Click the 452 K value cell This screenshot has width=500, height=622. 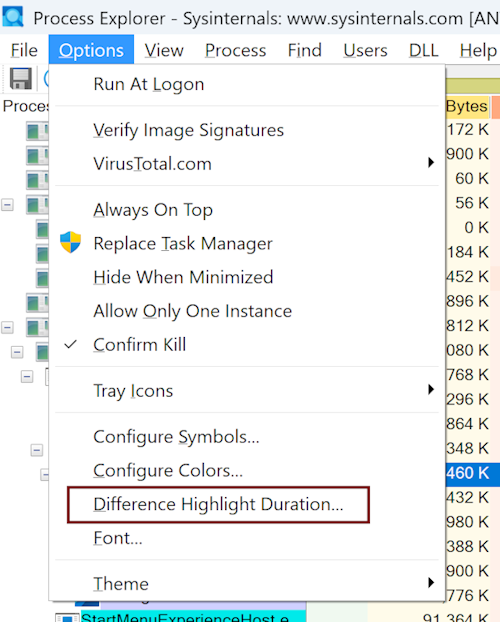click(467, 276)
